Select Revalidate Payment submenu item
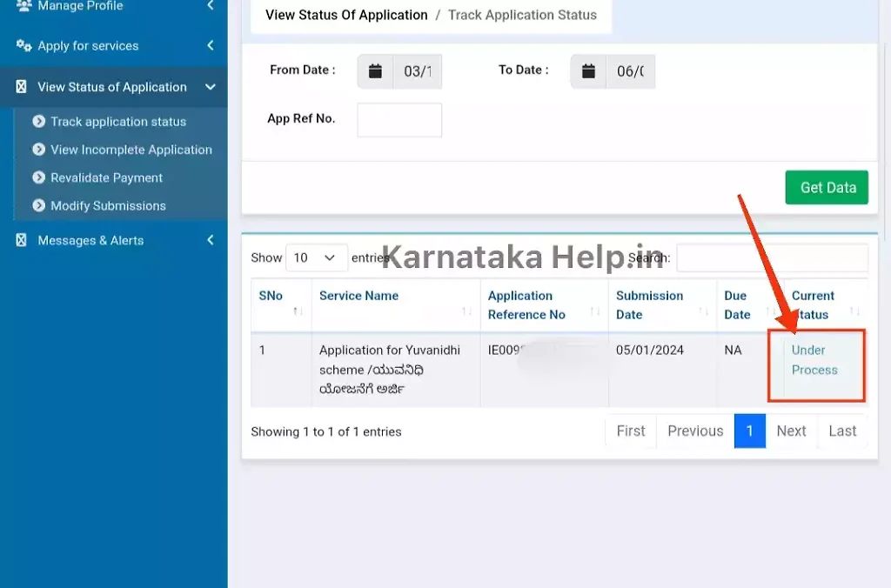Viewport: 891px width, 588px height. [x=106, y=177]
